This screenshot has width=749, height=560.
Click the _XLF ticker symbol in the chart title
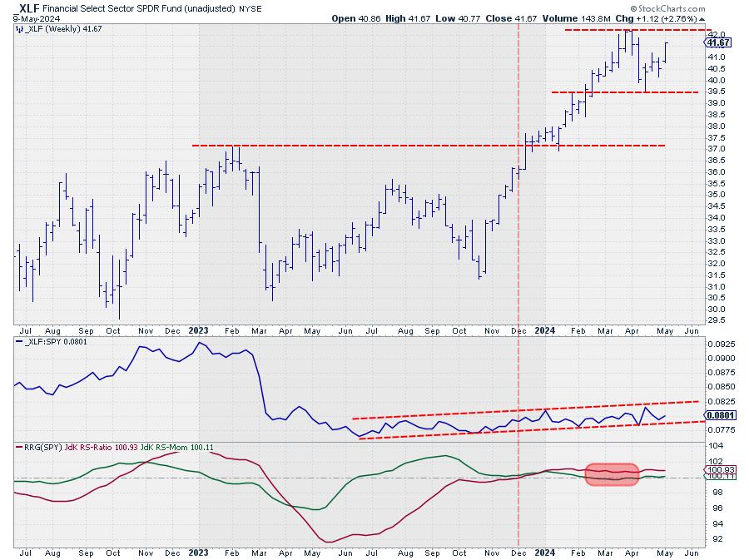click(27, 8)
